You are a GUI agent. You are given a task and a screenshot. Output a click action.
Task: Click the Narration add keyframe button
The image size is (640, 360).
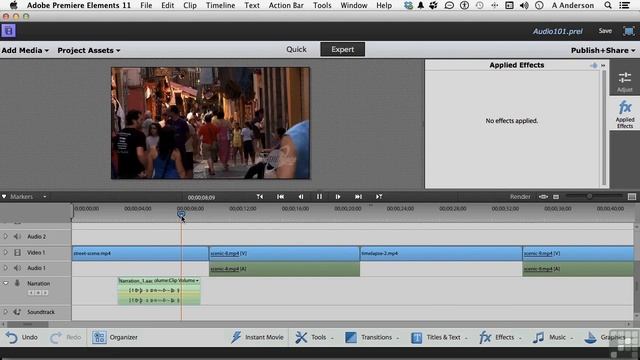point(38,293)
